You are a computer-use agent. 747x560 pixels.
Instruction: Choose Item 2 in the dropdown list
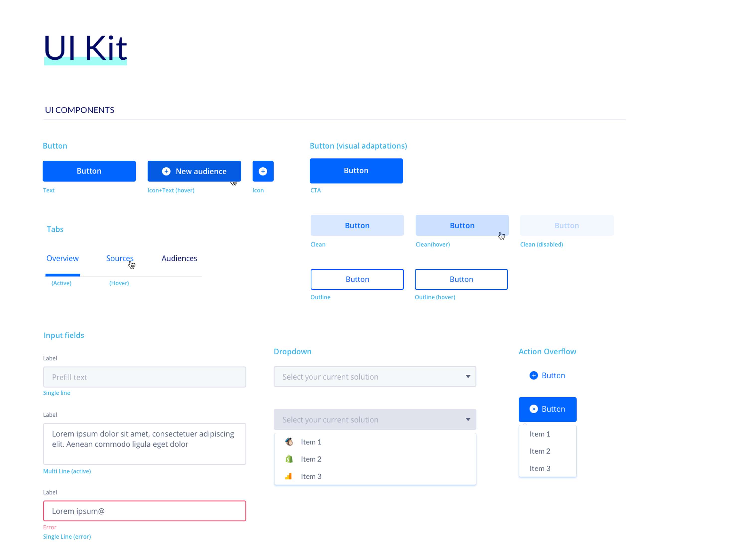click(375, 459)
